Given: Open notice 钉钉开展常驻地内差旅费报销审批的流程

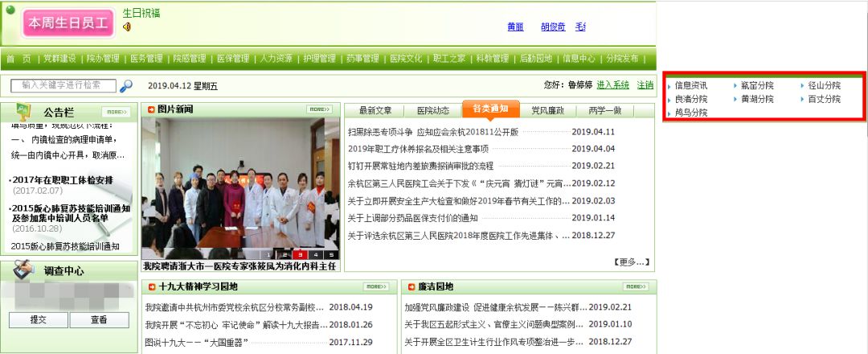Looking at the screenshot, I should 420,166.
